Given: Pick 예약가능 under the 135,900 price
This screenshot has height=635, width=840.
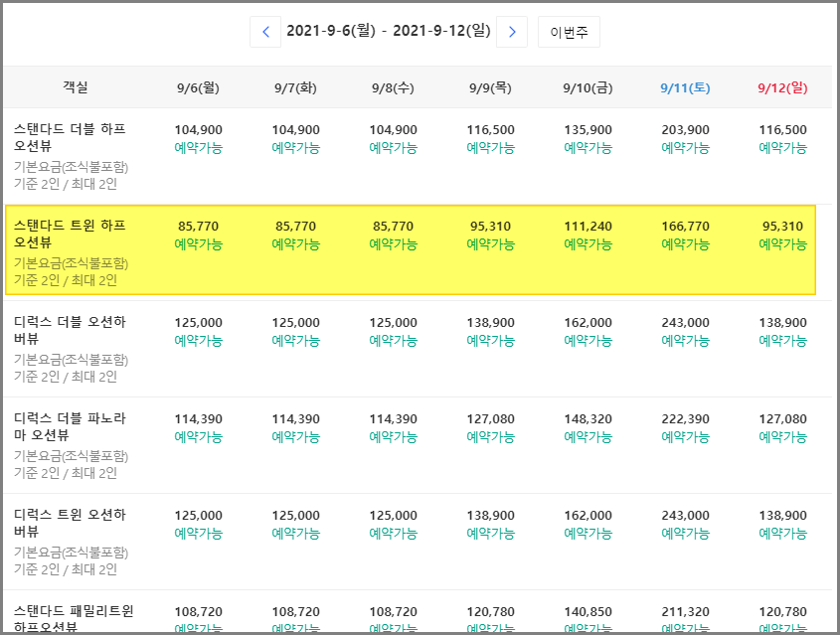Looking at the screenshot, I should pyautogui.click(x=588, y=148).
